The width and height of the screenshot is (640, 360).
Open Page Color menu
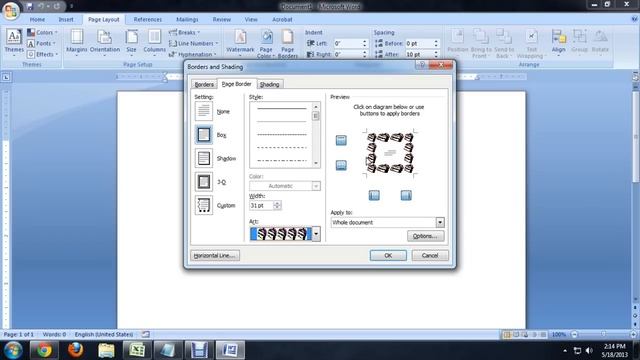pyautogui.click(x=266, y=43)
